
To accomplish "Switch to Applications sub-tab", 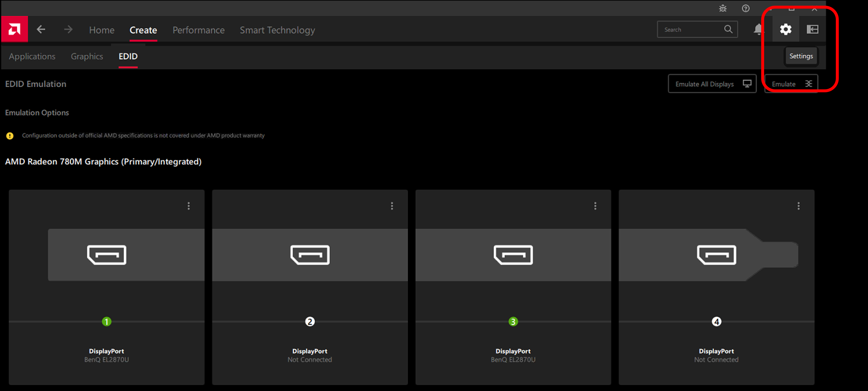I will (32, 56).
